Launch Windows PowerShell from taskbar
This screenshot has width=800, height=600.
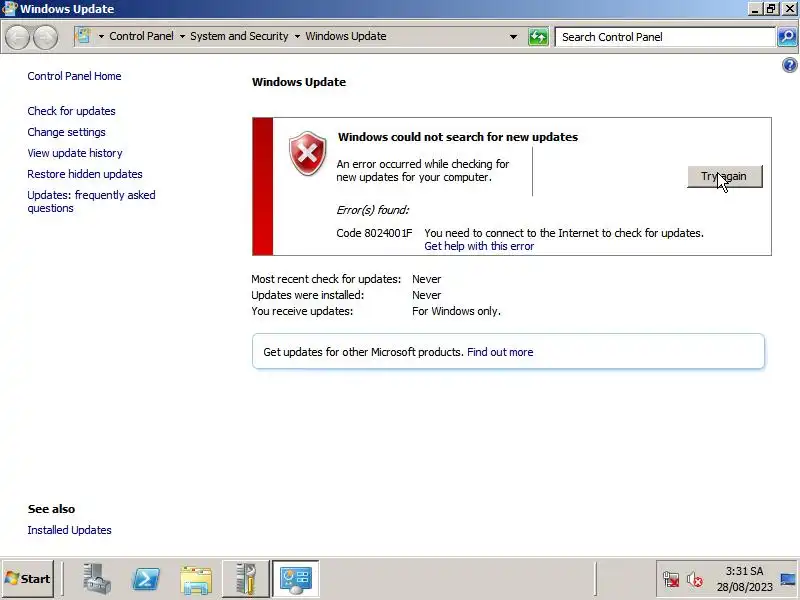[146, 580]
